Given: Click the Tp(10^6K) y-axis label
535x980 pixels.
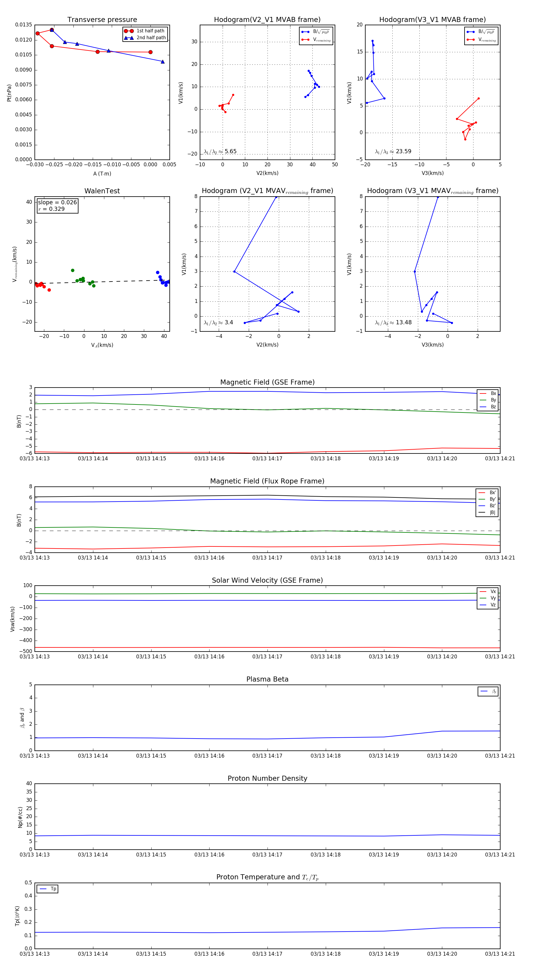Looking at the screenshot, I should point(18,916).
